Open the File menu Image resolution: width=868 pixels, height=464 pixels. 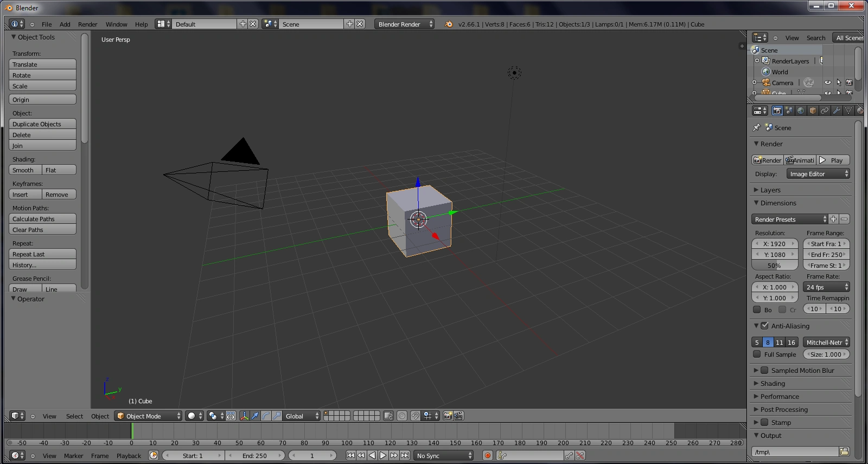coord(47,24)
